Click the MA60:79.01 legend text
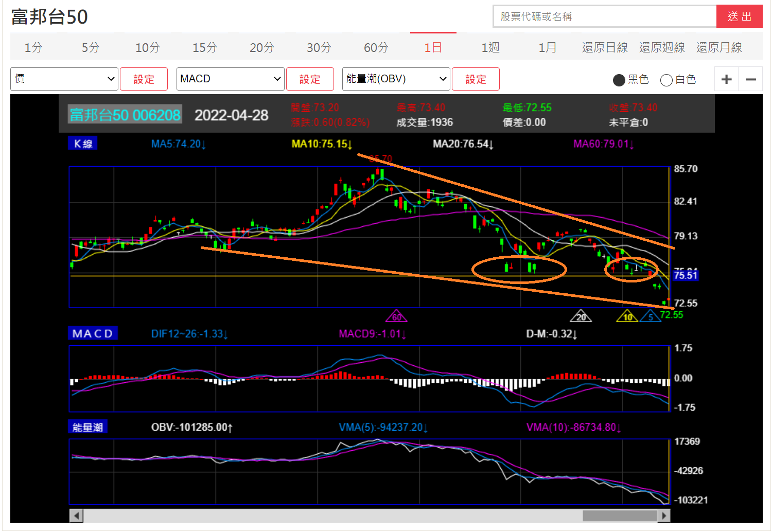Image resolution: width=772 pixels, height=532 pixels. pyautogui.click(x=604, y=144)
